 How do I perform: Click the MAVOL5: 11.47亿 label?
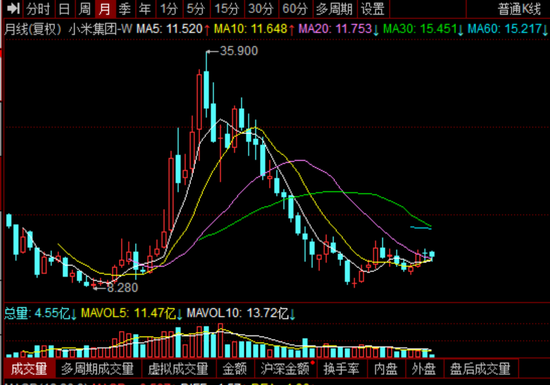tap(132, 313)
